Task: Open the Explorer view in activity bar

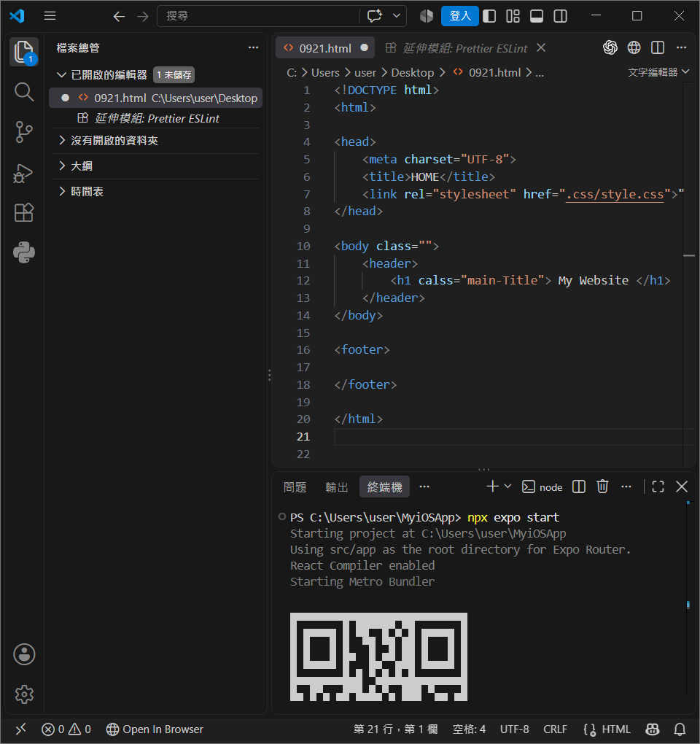Action: coord(24,52)
